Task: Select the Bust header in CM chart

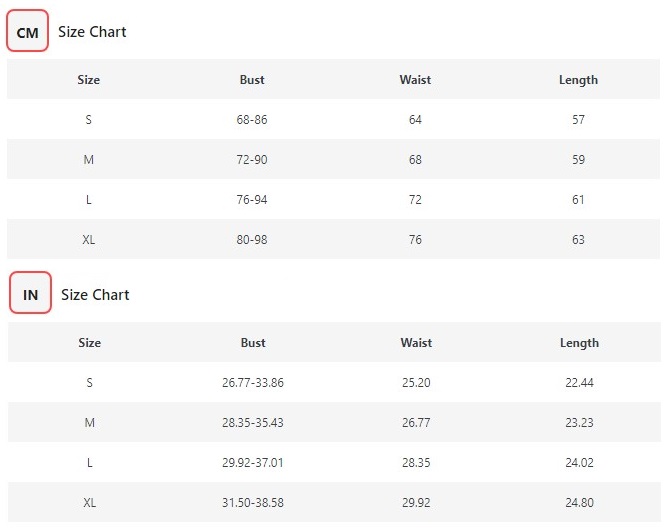Action: (252, 80)
